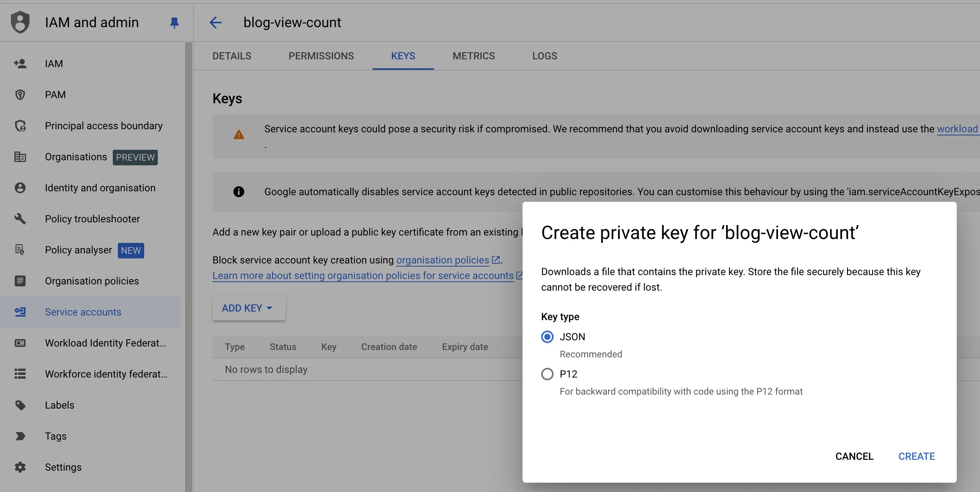Click the Labels tag icon

click(x=20, y=405)
